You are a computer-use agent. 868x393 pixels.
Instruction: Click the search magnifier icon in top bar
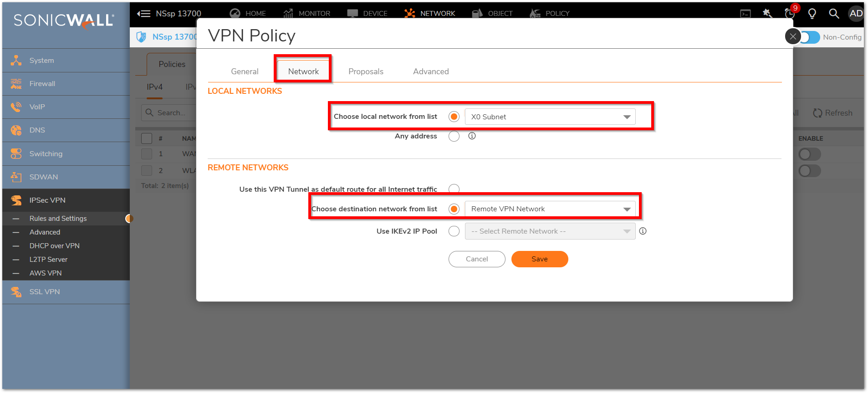coord(834,14)
